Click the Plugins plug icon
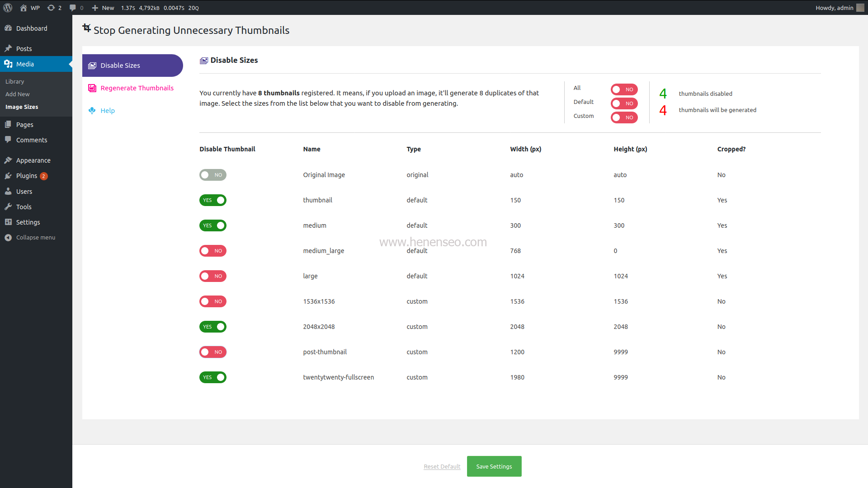The height and width of the screenshot is (488, 868). pyautogui.click(x=8, y=176)
